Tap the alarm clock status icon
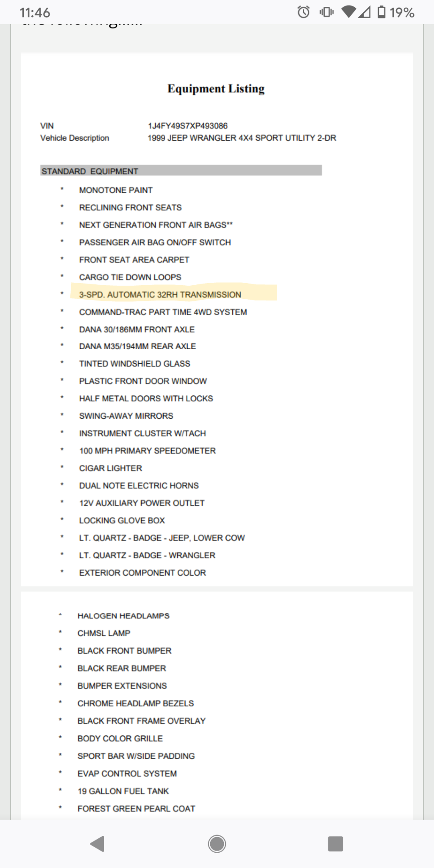Screen dimensions: 434x868 pyautogui.click(x=303, y=12)
